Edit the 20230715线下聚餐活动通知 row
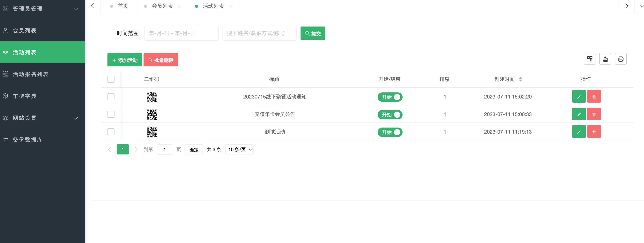644x243 pixels. pos(579,97)
